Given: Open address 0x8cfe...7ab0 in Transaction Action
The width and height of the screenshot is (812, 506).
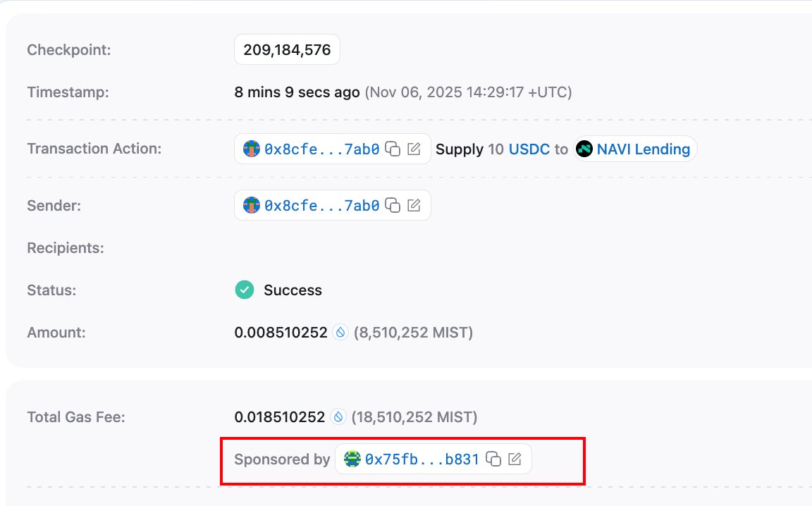Looking at the screenshot, I should coord(321,149).
